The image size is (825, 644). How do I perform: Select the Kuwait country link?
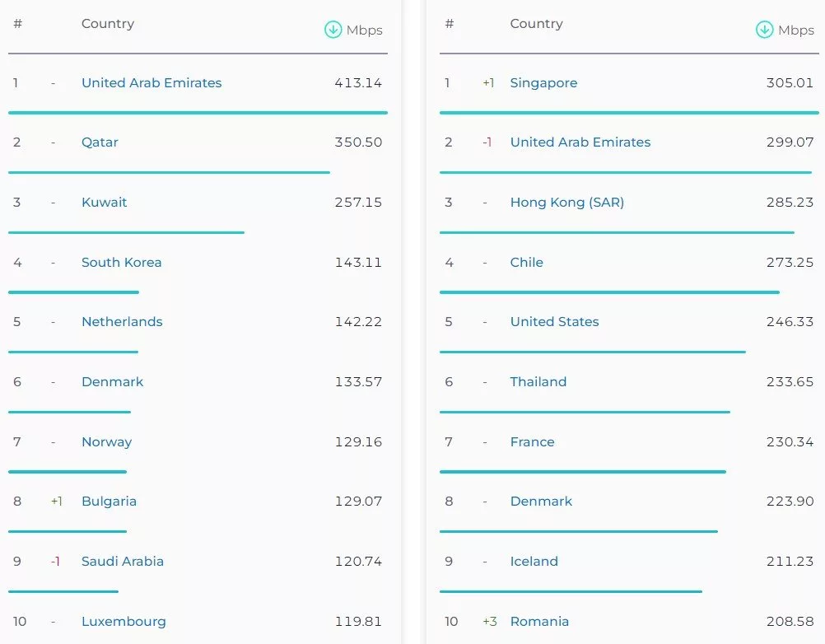click(104, 203)
